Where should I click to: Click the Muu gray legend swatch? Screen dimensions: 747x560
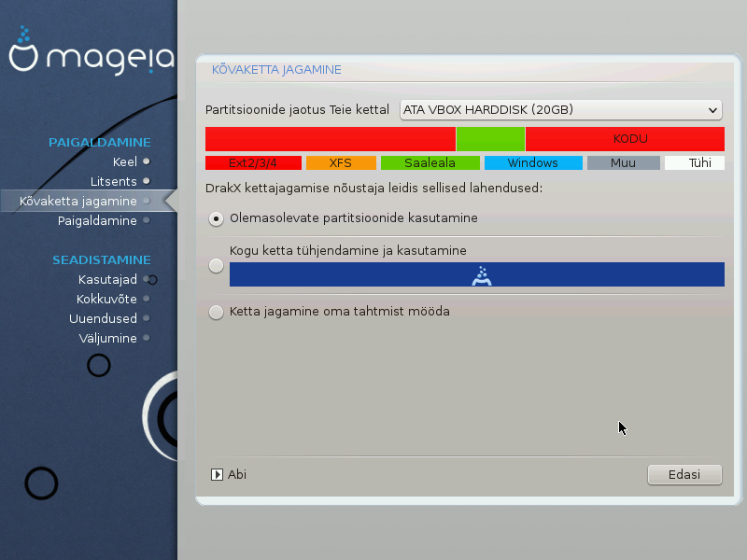pos(623,162)
